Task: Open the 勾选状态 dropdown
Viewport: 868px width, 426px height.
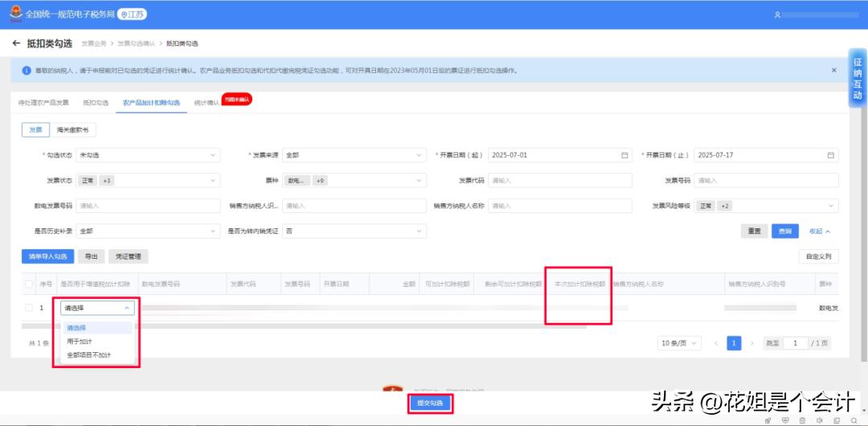Action: [148, 155]
